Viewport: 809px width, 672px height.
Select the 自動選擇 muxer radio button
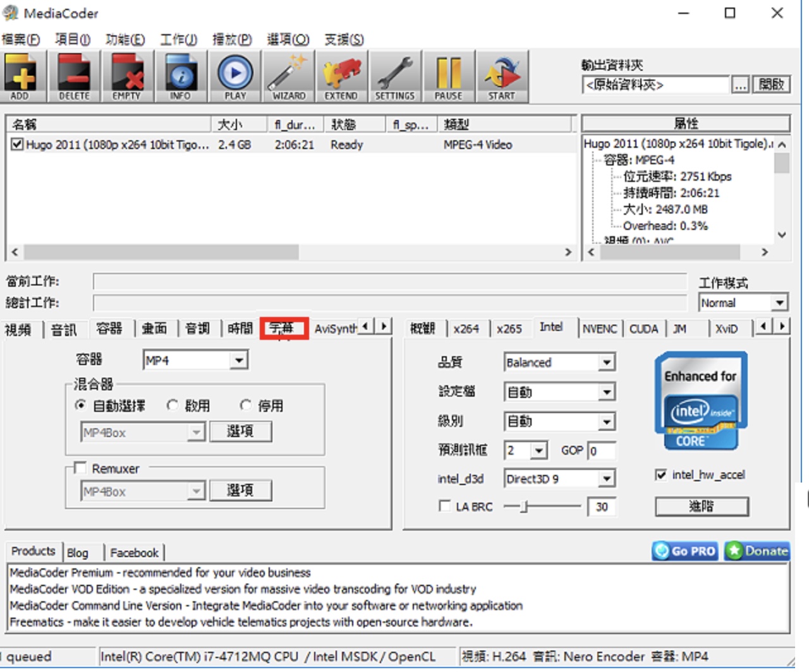[x=80, y=405]
